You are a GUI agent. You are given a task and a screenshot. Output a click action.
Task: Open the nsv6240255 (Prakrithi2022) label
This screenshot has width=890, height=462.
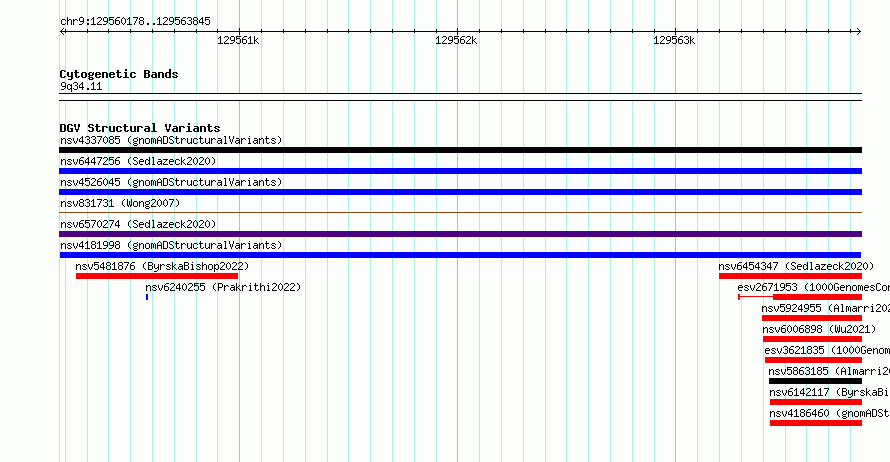(x=223, y=287)
